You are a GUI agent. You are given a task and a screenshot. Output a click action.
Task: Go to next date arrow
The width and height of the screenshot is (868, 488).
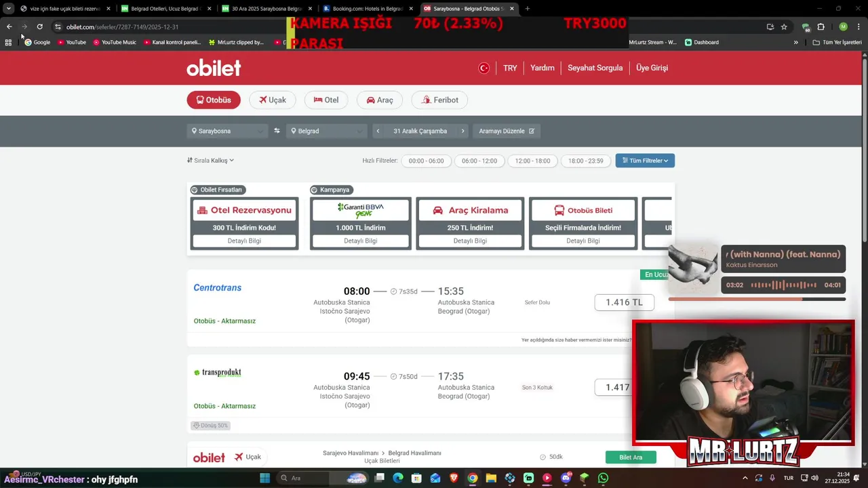463,131
